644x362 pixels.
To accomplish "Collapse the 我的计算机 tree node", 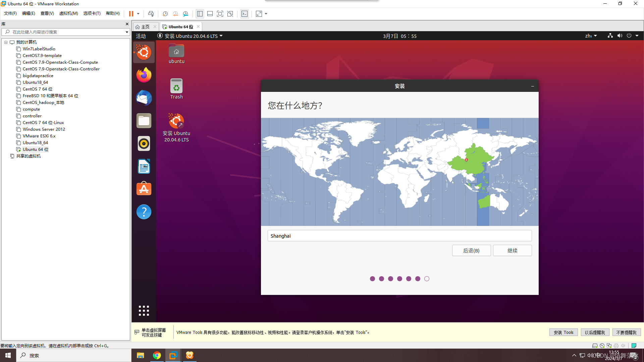I will pyautogui.click(x=6, y=42).
